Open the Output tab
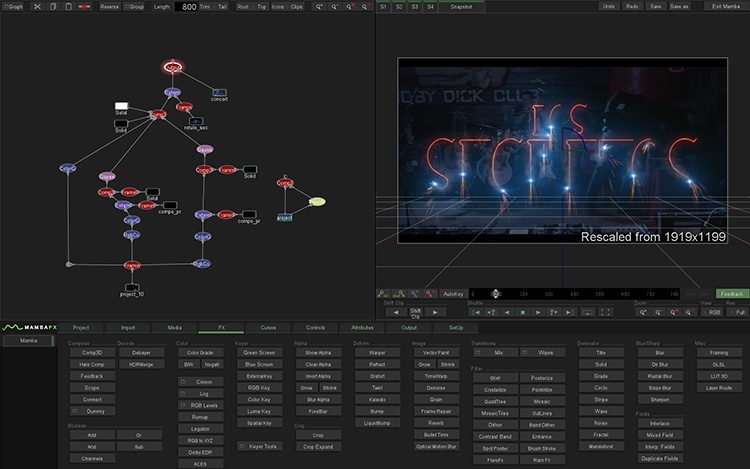 [x=409, y=327]
